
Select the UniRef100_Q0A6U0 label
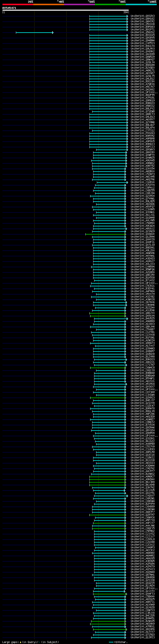click(143, 234)
